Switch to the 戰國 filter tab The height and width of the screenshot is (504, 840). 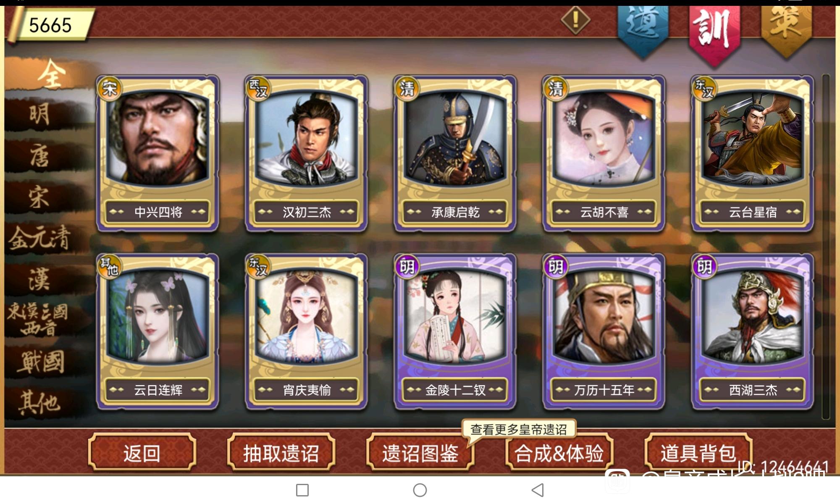pyautogui.click(x=40, y=362)
